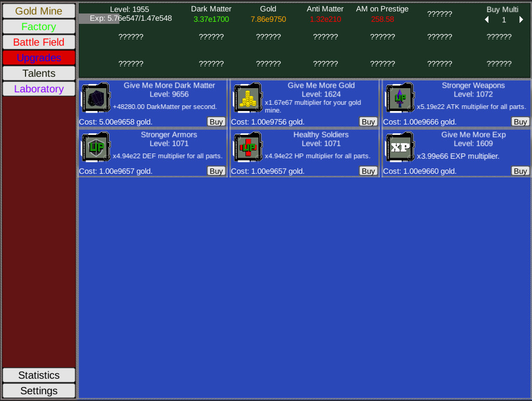532x401 pixels.
Task: Select the Talents tab
Action: 39,73
